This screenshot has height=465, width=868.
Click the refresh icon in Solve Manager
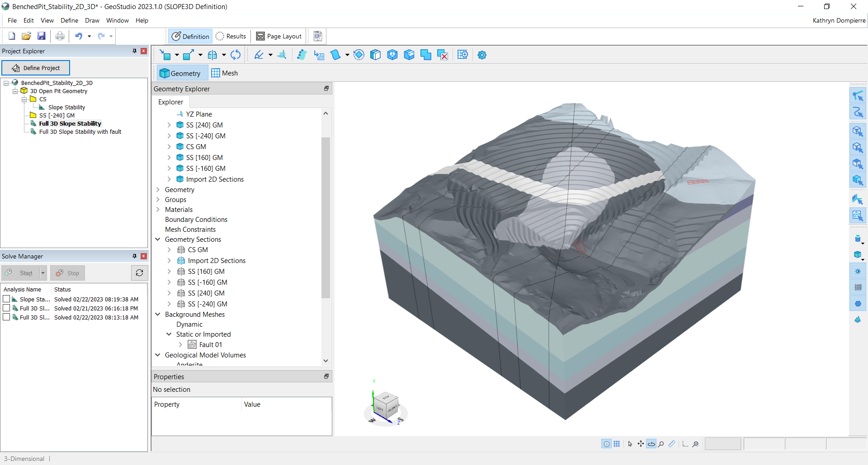tap(139, 273)
